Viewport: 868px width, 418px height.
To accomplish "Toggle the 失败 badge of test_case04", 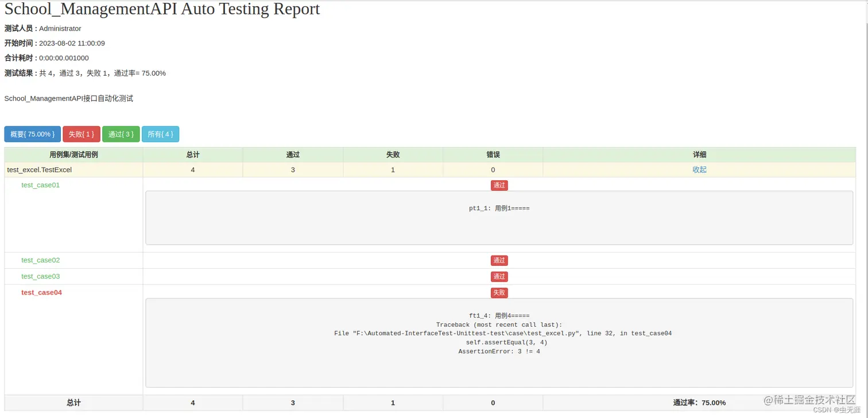I will pos(499,292).
